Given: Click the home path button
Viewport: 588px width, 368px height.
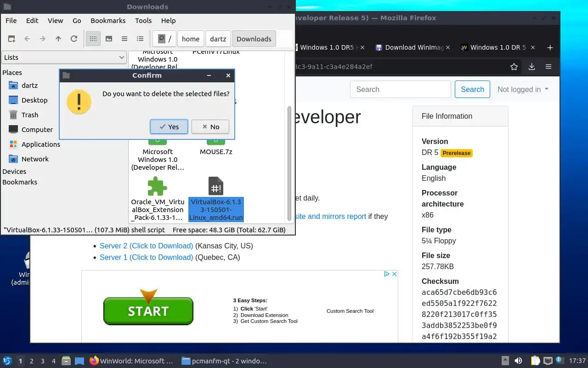Looking at the screenshot, I should [x=191, y=39].
